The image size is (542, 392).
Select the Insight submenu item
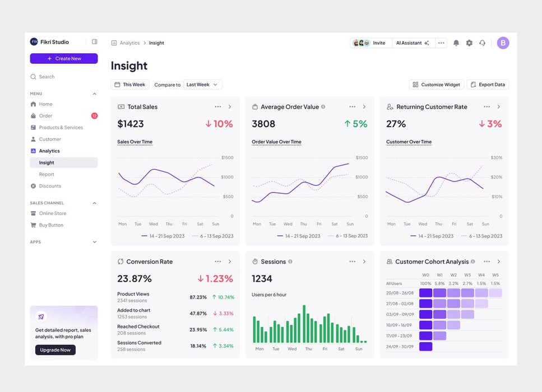pos(63,162)
